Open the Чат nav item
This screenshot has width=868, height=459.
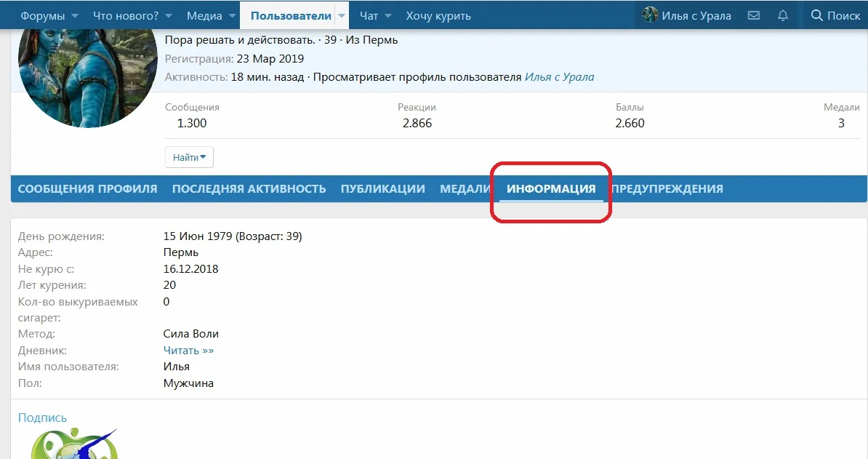[x=369, y=15]
